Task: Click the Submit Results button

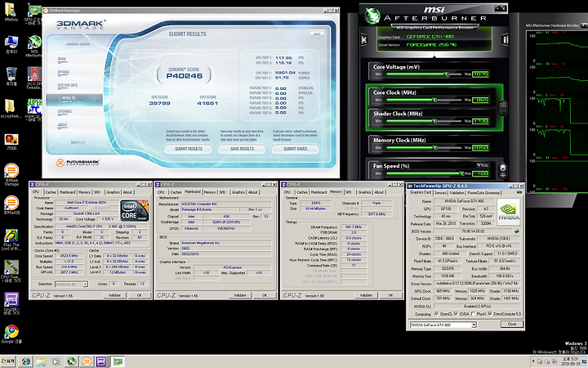Action: point(189,149)
